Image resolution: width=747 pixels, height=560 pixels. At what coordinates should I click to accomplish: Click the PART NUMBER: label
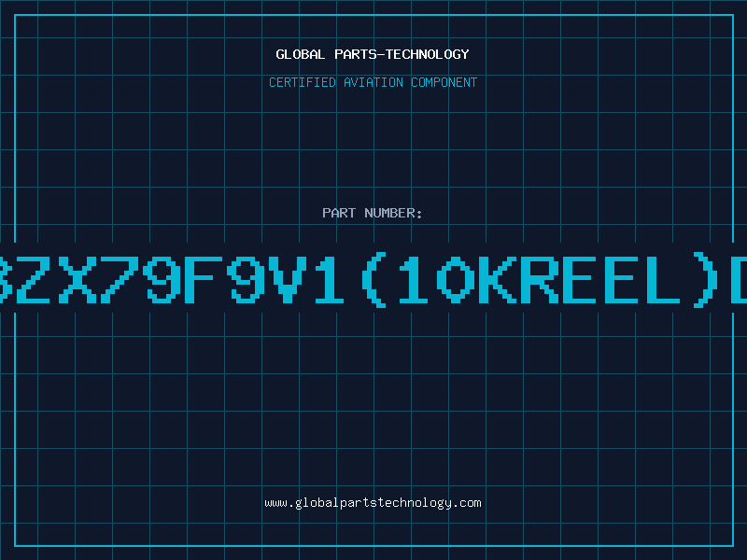pyautogui.click(x=373, y=213)
